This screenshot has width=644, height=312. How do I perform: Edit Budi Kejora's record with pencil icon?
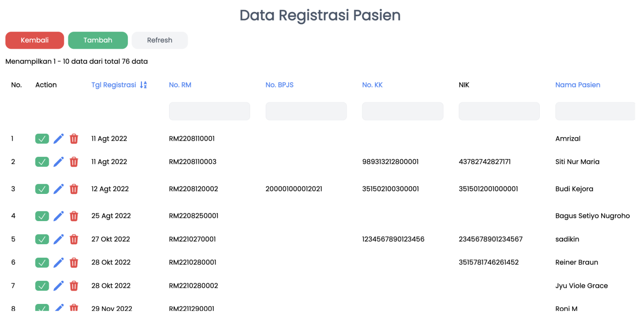[x=59, y=189]
